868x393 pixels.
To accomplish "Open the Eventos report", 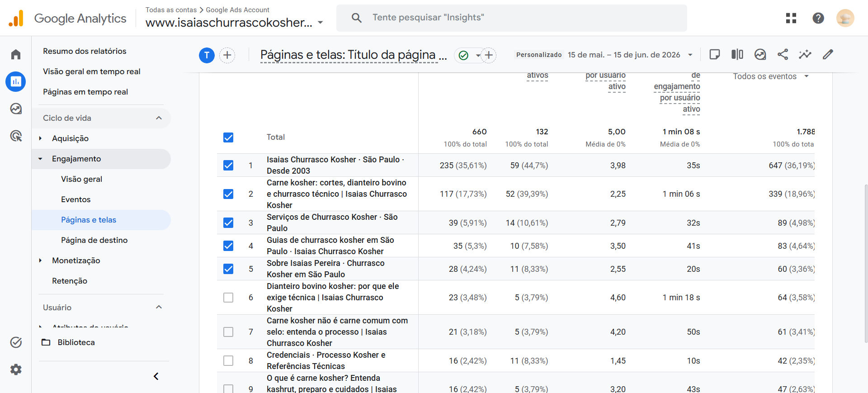I will pos(76,199).
